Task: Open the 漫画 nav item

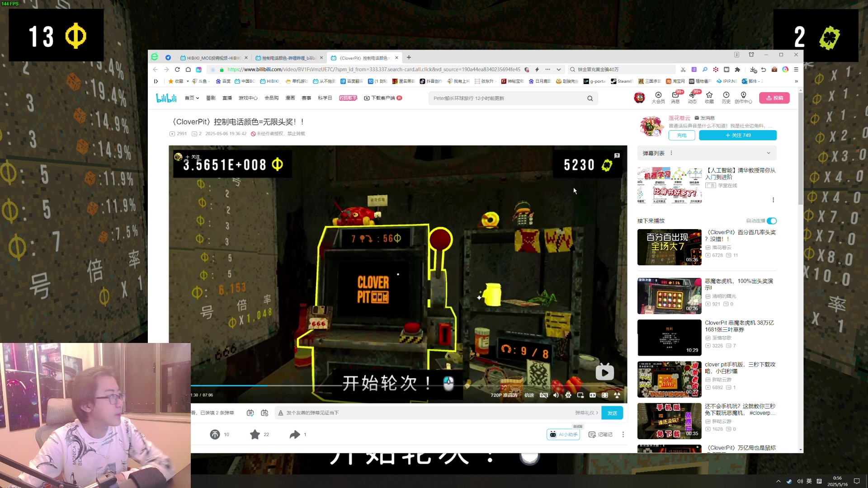Action: [290, 98]
